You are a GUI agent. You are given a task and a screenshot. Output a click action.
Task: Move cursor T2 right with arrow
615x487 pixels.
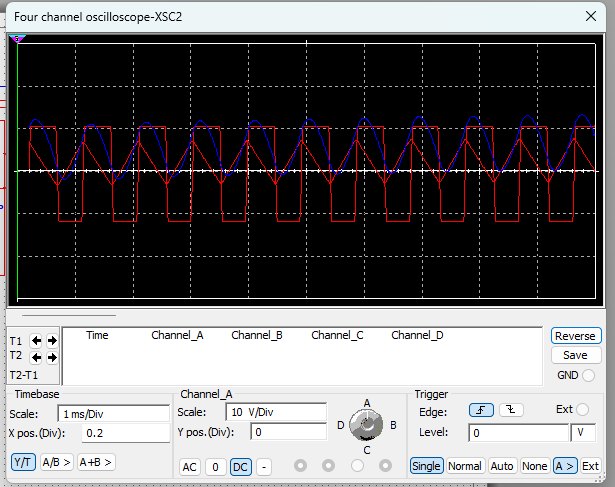(x=52, y=357)
